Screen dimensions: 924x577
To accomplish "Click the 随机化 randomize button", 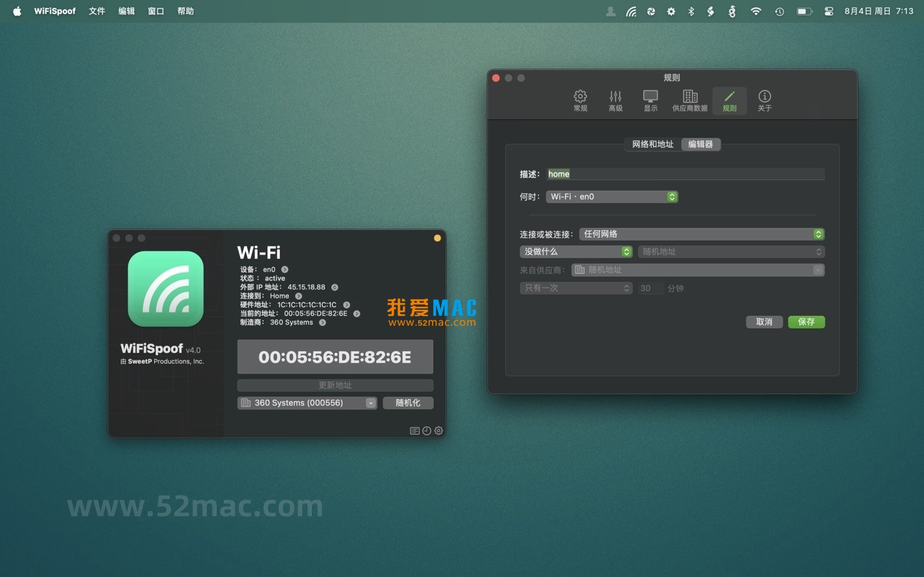I will point(408,403).
